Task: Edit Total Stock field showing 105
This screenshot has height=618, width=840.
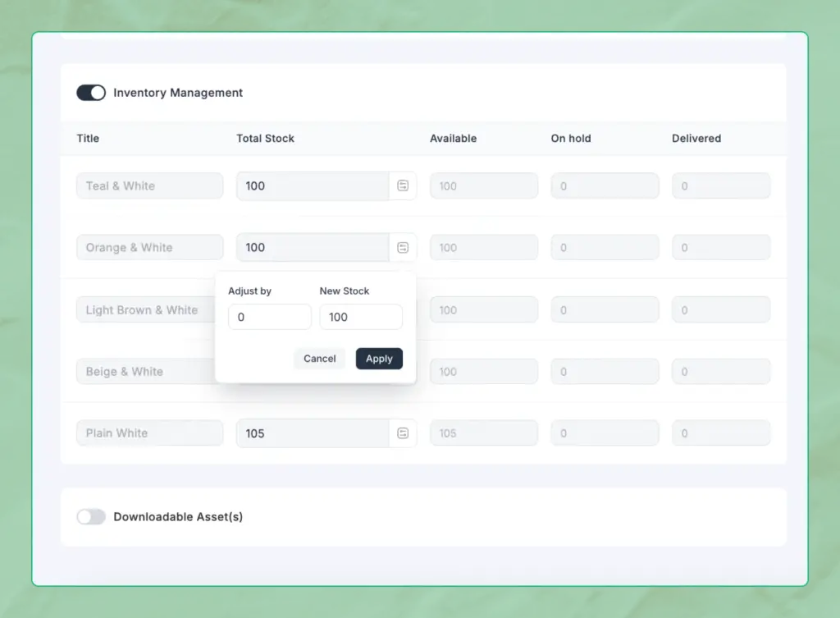Action: tap(312, 433)
